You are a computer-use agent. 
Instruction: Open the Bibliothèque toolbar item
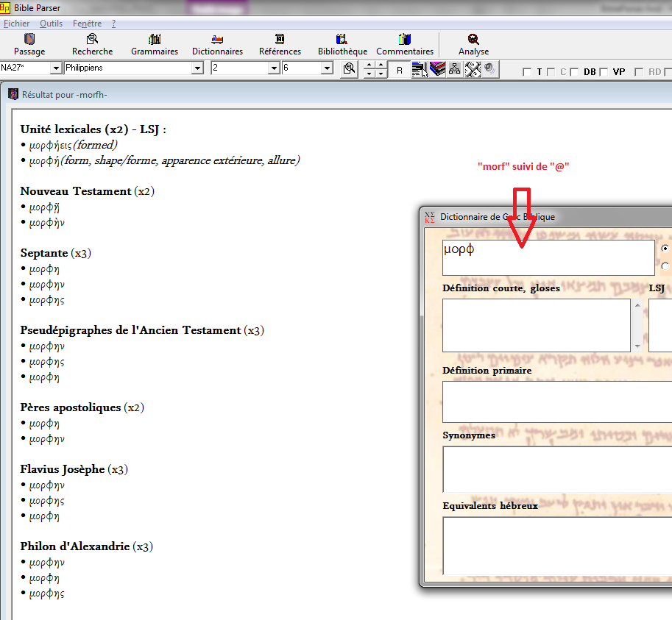coord(342,45)
